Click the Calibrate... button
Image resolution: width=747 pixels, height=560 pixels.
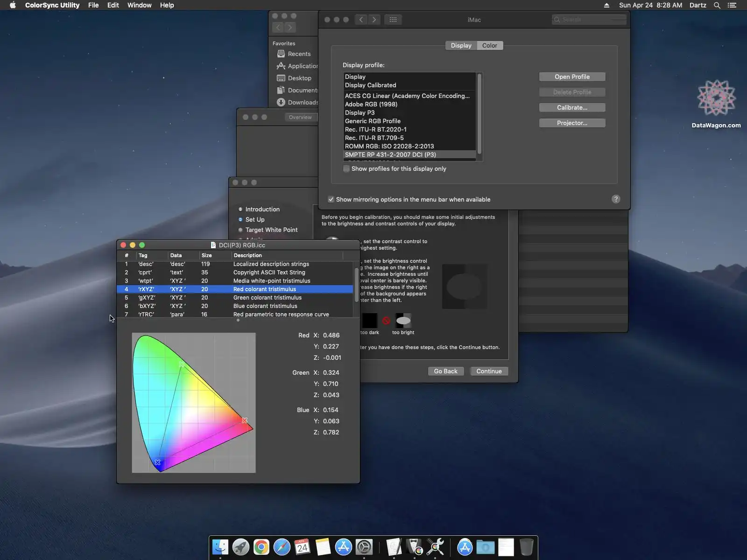tap(572, 107)
